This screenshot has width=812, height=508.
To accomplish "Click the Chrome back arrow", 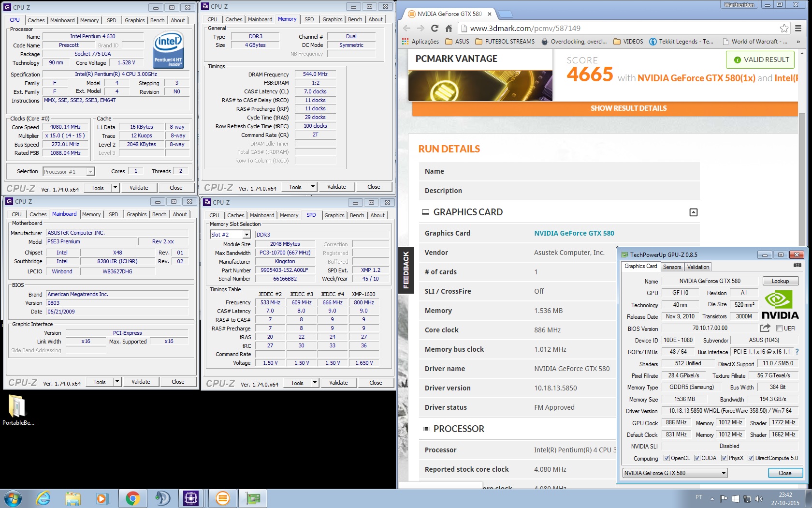I will click(406, 29).
